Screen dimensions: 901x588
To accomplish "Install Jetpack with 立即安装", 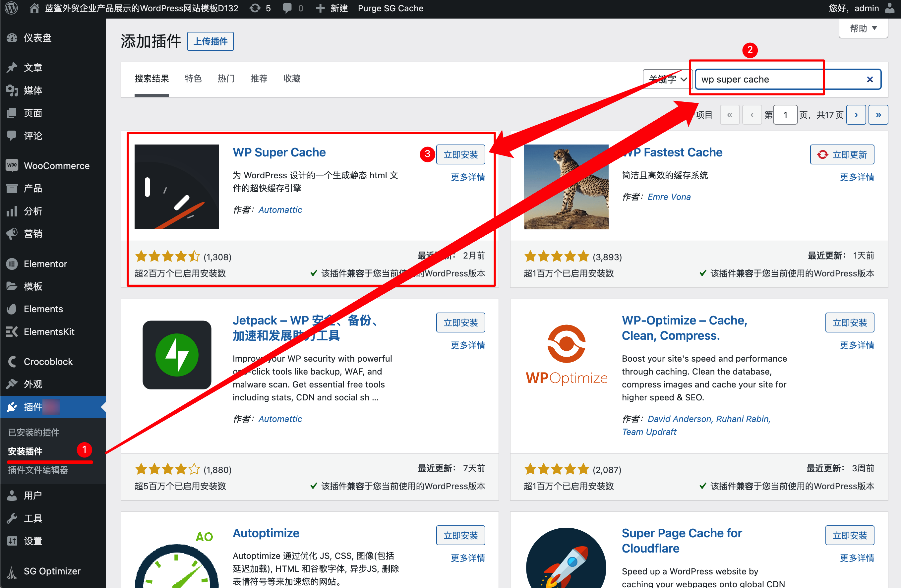I will [x=460, y=323].
